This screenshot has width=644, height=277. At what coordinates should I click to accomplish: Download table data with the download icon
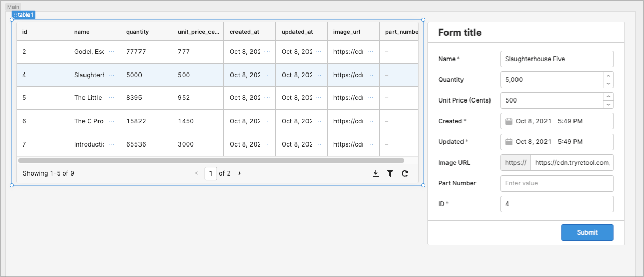[x=376, y=173]
